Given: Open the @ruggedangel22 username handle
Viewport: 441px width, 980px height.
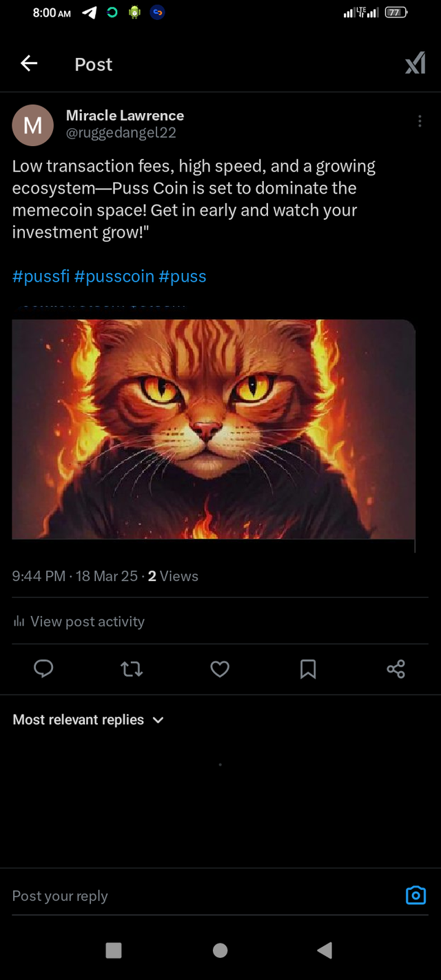Looking at the screenshot, I should point(121,133).
